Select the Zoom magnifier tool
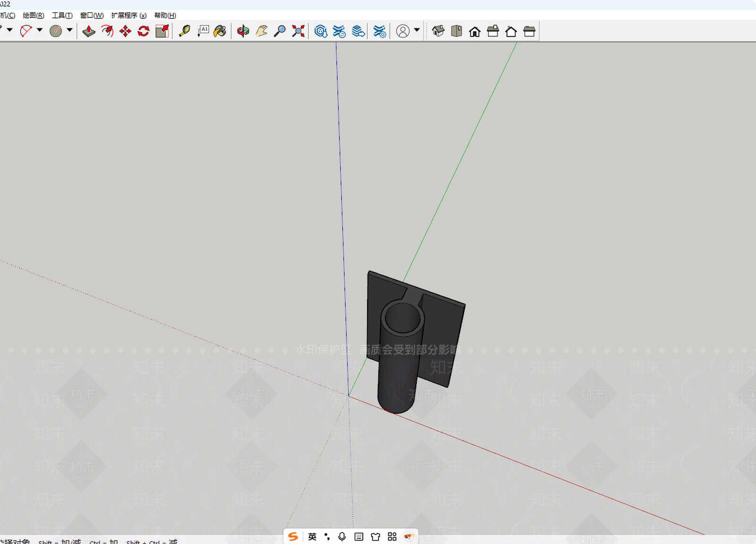 pyautogui.click(x=280, y=31)
